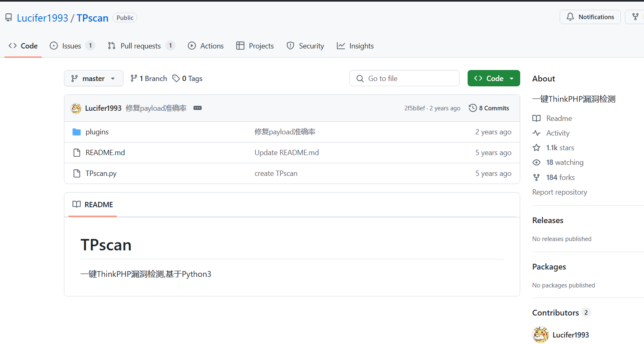Open Lucifer1993 contributor profile name
This screenshot has height=344, width=644.
pyautogui.click(x=571, y=335)
